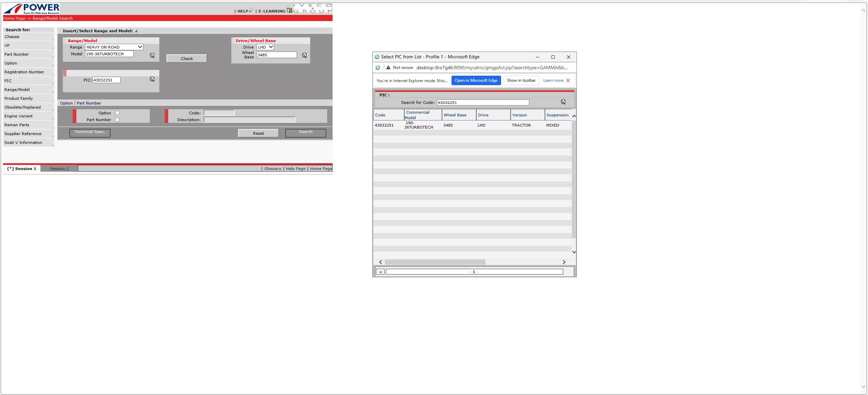Click the Search button

point(305,133)
